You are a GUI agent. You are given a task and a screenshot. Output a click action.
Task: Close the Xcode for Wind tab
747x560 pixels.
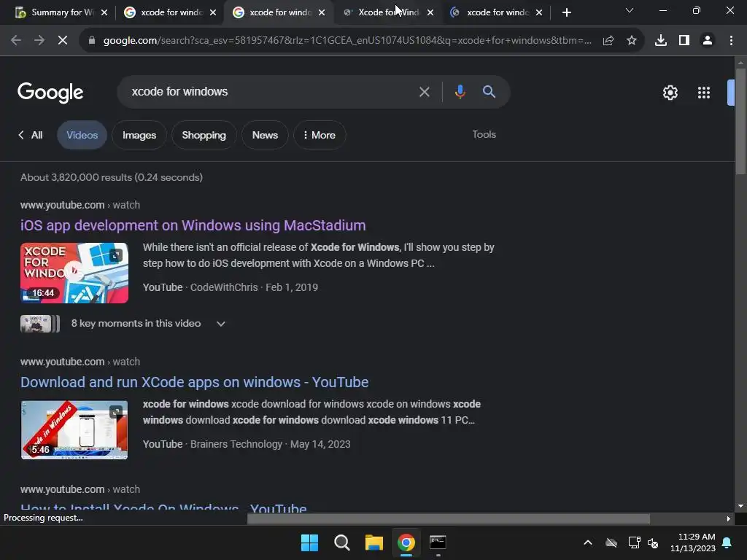click(x=430, y=12)
